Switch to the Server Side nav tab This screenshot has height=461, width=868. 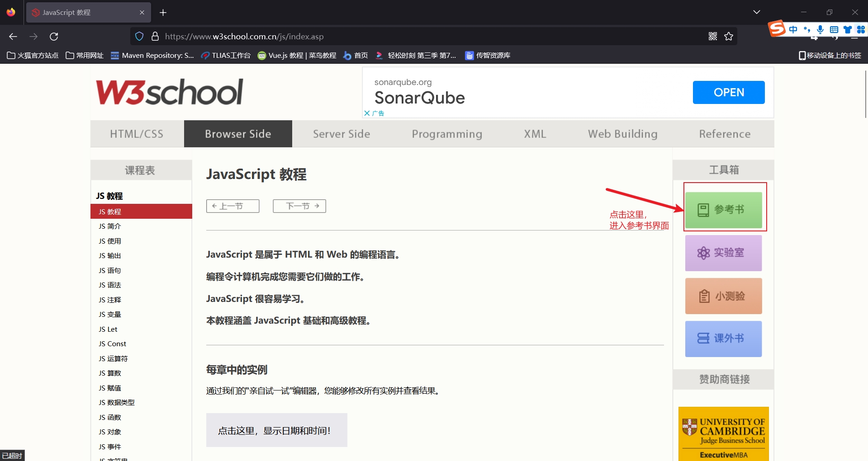342,134
